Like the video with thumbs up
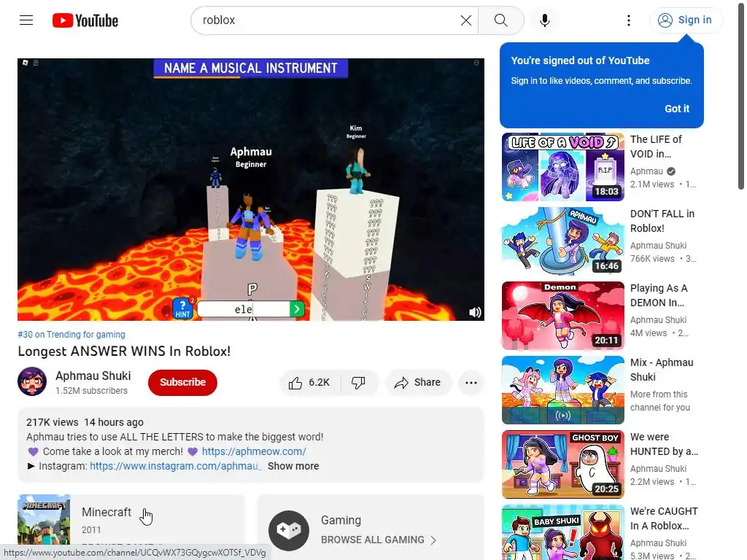 [x=309, y=382]
